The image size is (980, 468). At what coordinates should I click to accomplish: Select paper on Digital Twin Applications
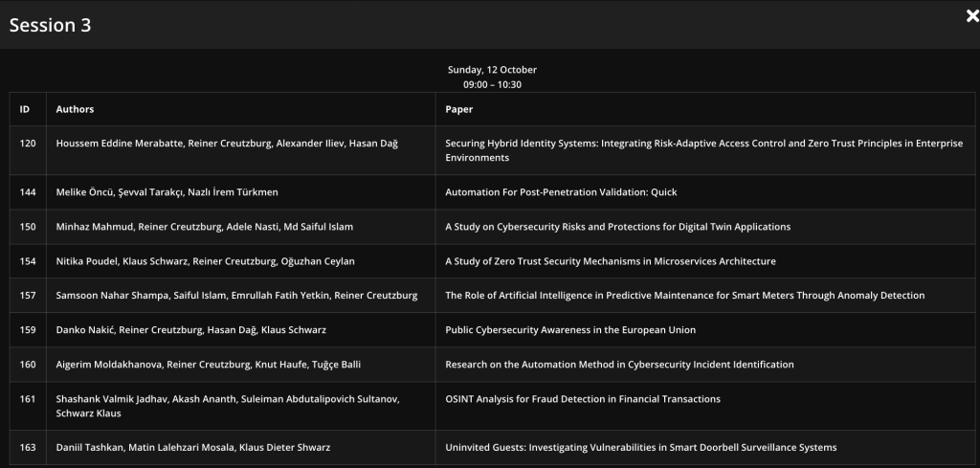click(x=617, y=227)
